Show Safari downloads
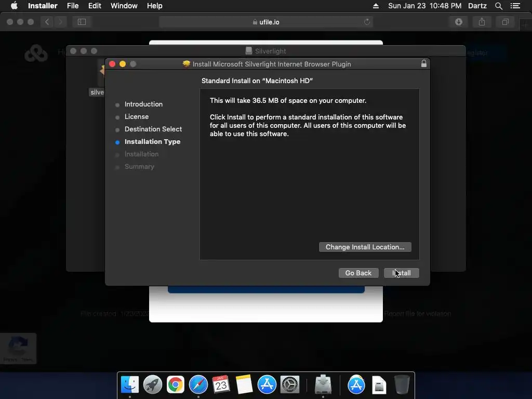The width and height of the screenshot is (532, 399). pyautogui.click(x=459, y=22)
